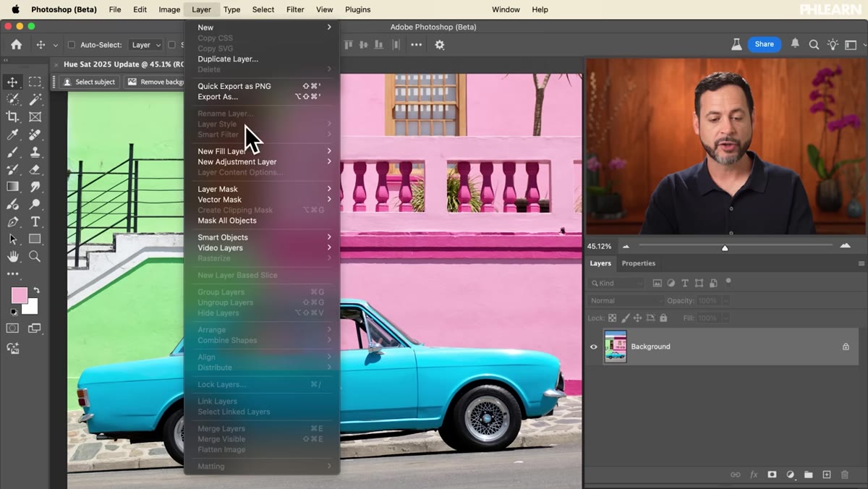868x489 pixels.
Task: Open the Edit Toolbar three-dots button
Action: coord(12,274)
